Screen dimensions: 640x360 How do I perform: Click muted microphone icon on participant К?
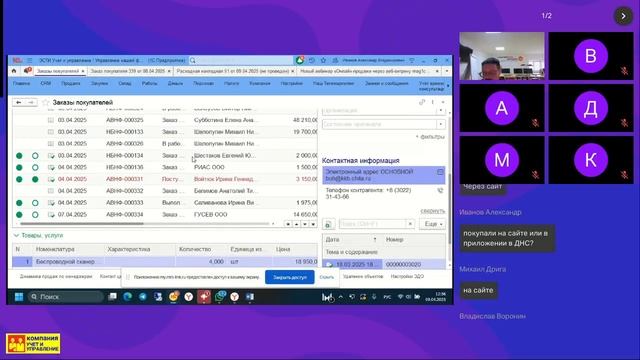(624, 175)
